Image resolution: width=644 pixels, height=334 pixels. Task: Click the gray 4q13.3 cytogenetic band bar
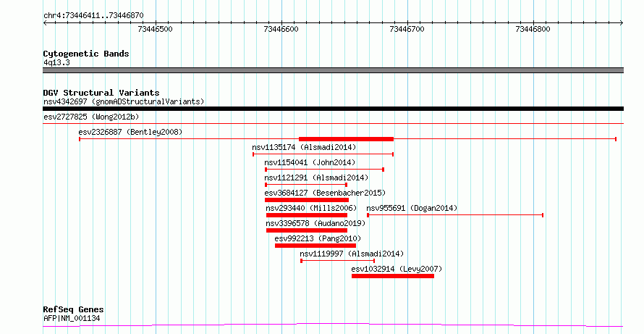(333, 70)
